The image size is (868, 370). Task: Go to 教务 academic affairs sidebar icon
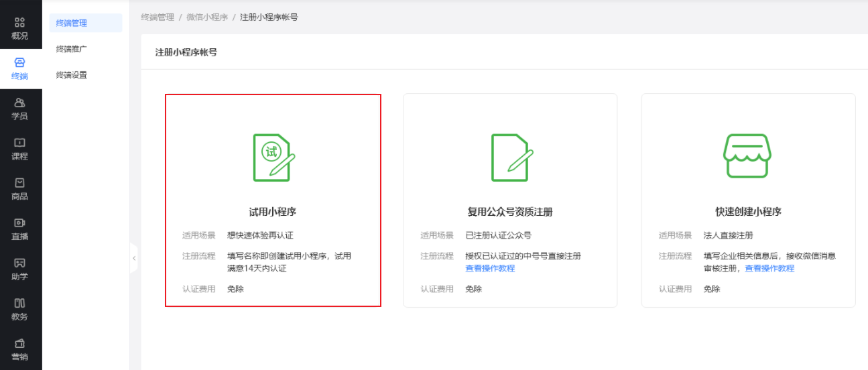pos(20,303)
